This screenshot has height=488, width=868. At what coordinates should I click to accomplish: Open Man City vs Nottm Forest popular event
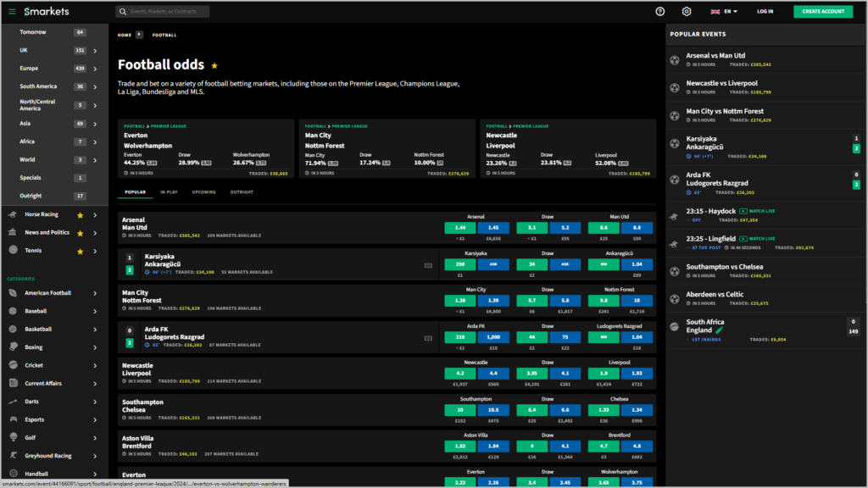765,115
